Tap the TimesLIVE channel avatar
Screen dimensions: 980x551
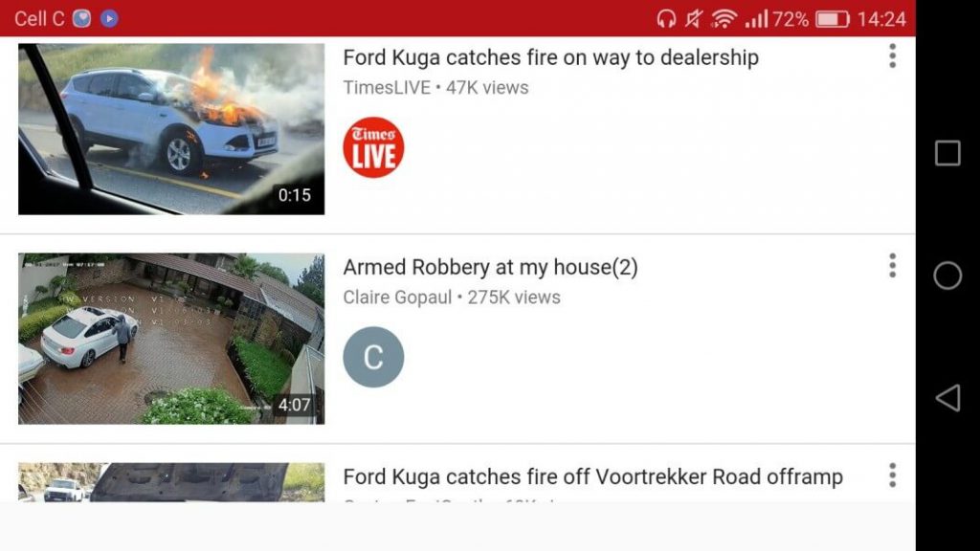click(373, 147)
